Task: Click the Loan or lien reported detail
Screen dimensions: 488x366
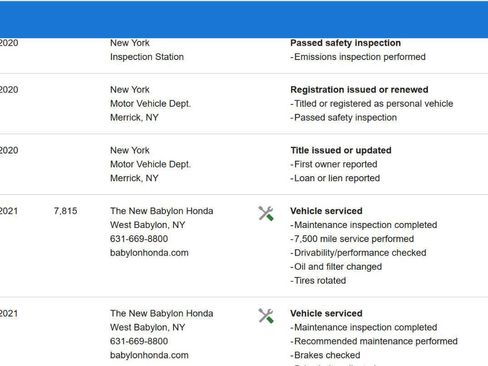Action: click(335, 178)
